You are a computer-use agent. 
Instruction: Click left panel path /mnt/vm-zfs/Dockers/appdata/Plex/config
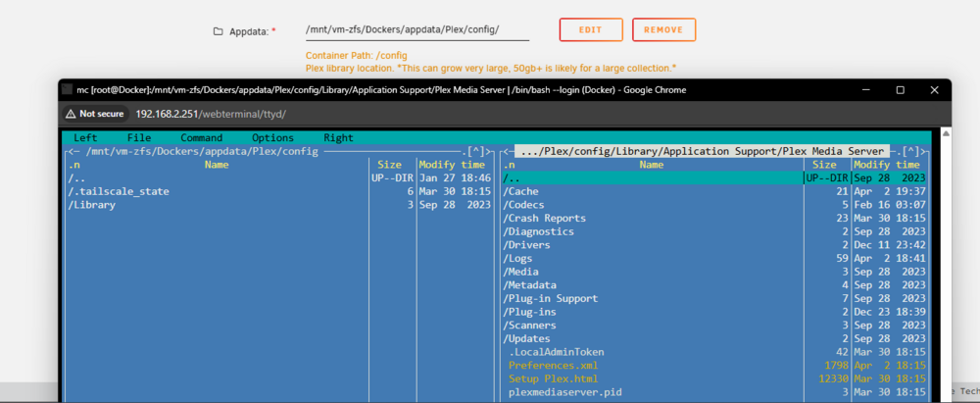202,151
